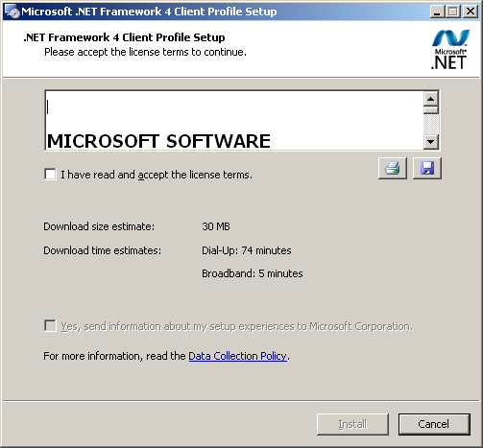483x448 pixels.
Task: Click the blank top of license text box
Action: tap(233, 107)
